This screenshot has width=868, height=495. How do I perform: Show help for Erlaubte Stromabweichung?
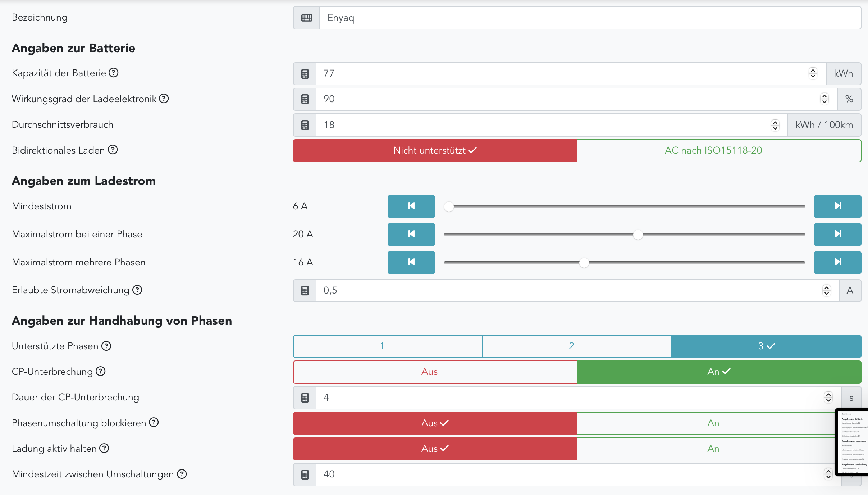[x=137, y=290]
